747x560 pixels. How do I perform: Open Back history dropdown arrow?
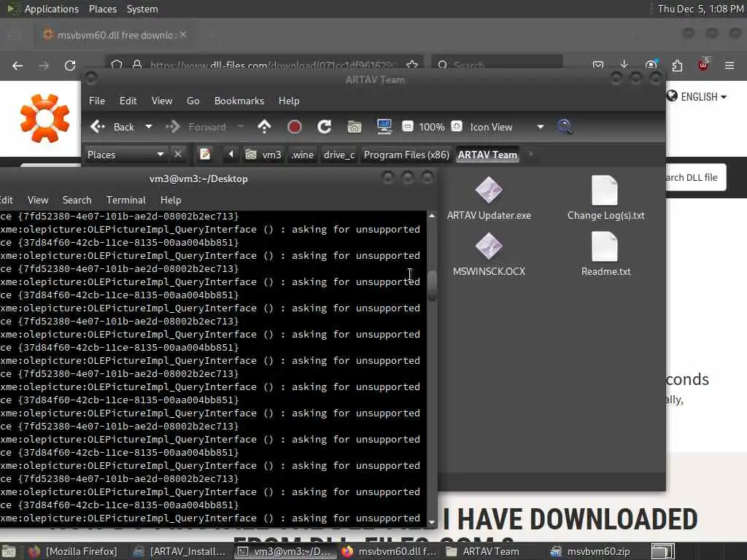click(149, 127)
